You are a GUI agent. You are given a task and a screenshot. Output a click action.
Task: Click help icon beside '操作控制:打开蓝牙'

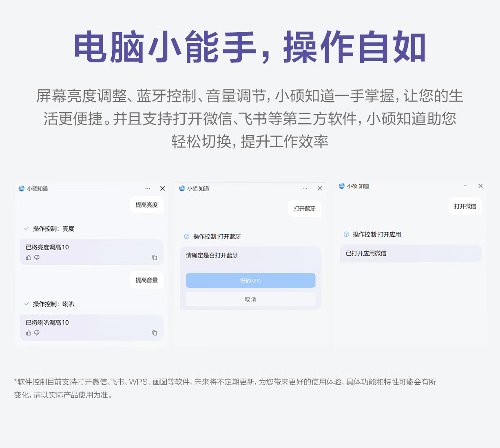pos(187,236)
